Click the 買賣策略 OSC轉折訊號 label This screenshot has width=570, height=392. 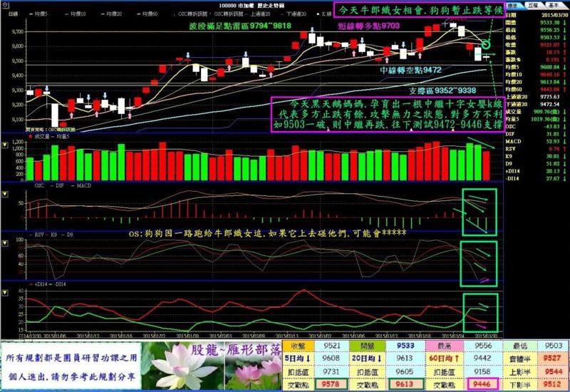[x=51, y=130]
